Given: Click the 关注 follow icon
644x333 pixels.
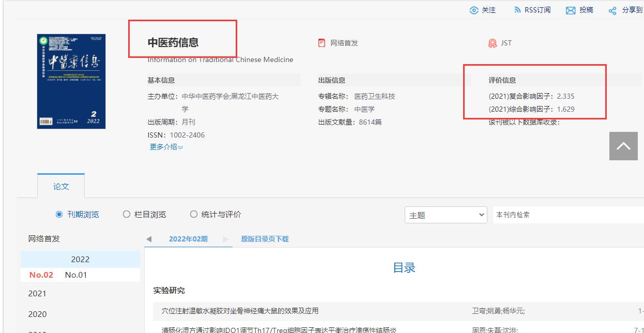Looking at the screenshot, I should [x=473, y=9].
